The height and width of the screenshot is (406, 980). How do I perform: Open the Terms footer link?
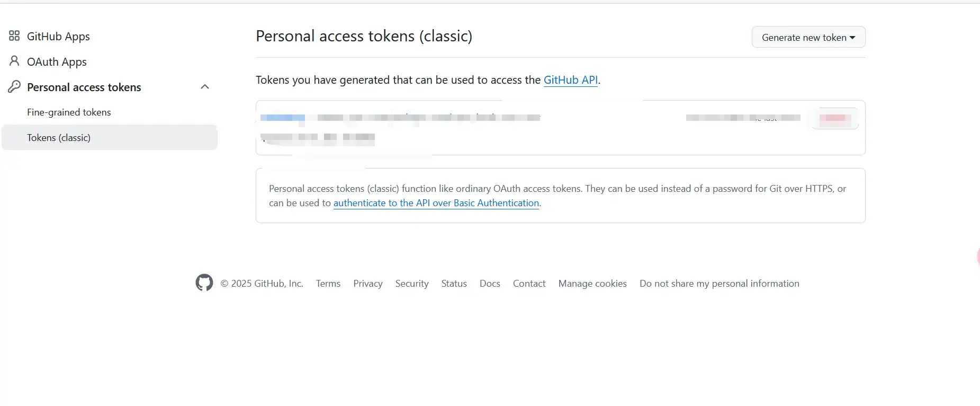pos(328,284)
